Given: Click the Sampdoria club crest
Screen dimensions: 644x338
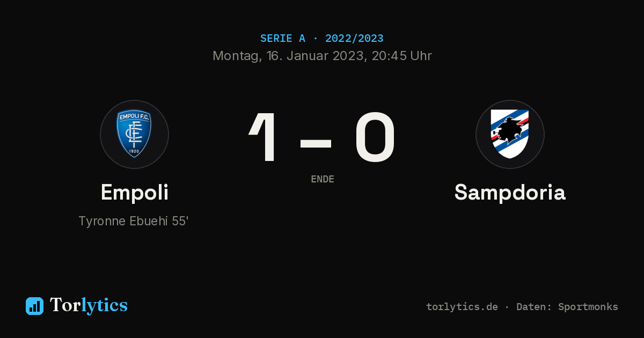Looking at the screenshot, I should tap(510, 134).
